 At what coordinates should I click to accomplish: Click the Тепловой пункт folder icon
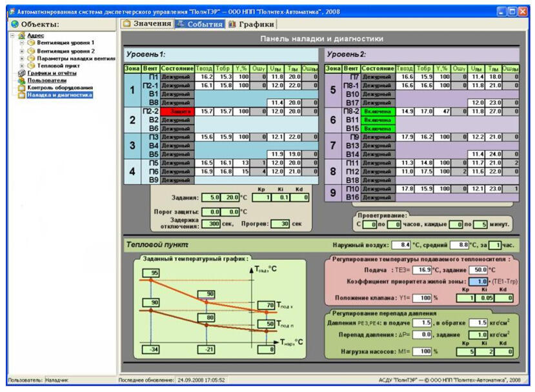pyautogui.click(x=32, y=66)
